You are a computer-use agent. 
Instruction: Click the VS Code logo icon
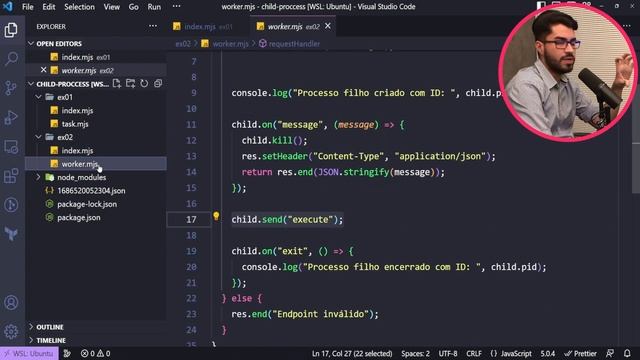click(x=8, y=7)
